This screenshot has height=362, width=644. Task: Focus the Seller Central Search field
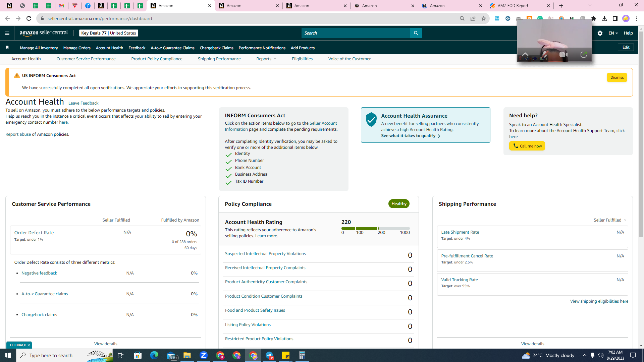356,33
